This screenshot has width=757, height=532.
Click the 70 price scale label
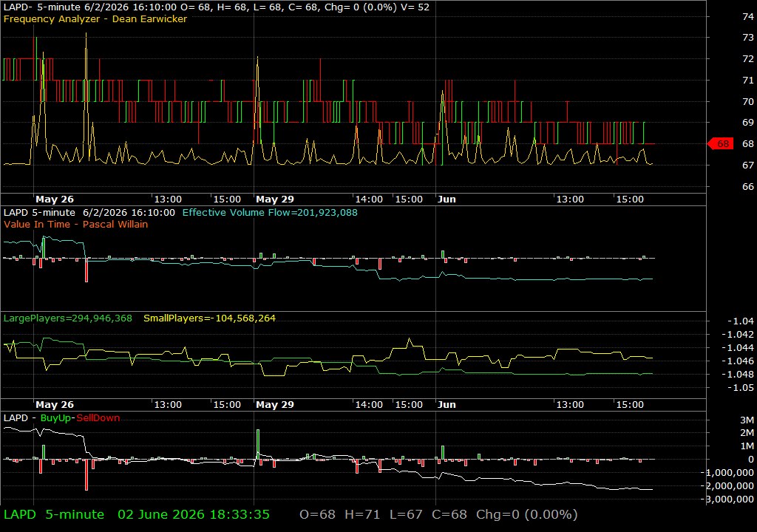click(748, 101)
